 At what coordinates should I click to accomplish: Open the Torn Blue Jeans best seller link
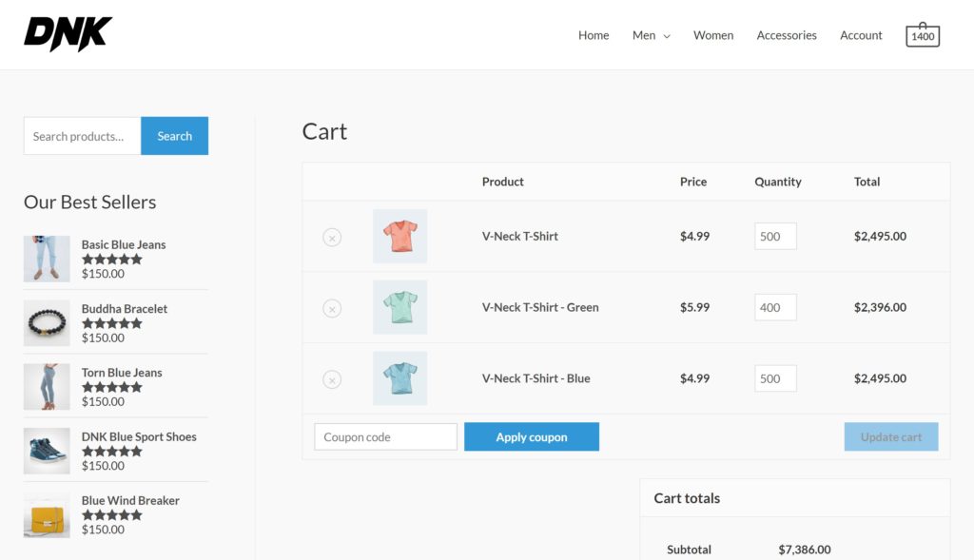coord(122,373)
